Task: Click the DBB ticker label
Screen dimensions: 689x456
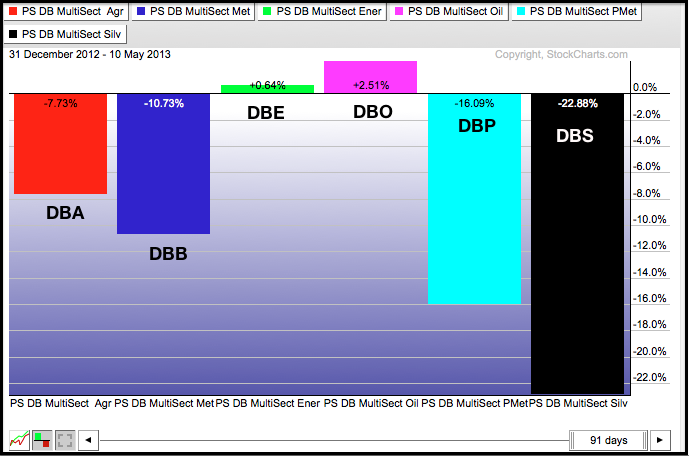Action: [168, 254]
